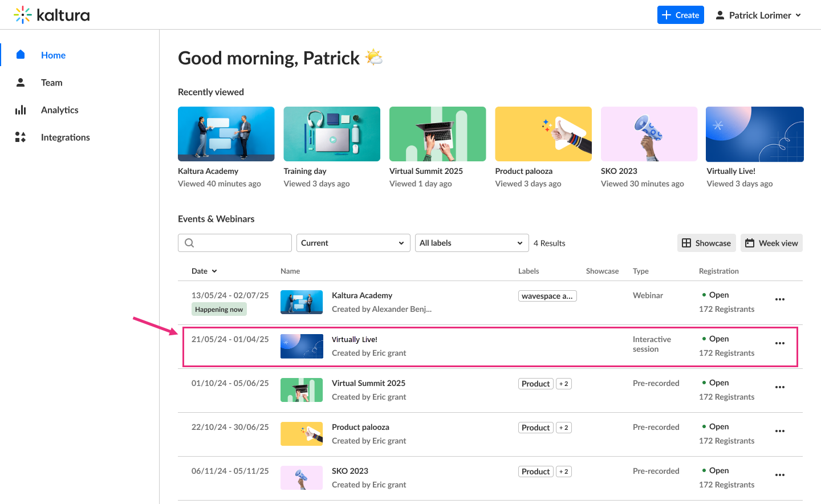Open Product palooza event name in list
The height and width of the screenshot is (504, 821).
coord(360,427)
